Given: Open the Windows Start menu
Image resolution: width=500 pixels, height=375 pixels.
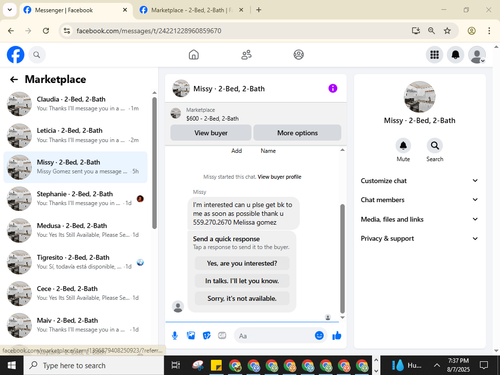Looking at the screenshot, I should pos(12,365).
